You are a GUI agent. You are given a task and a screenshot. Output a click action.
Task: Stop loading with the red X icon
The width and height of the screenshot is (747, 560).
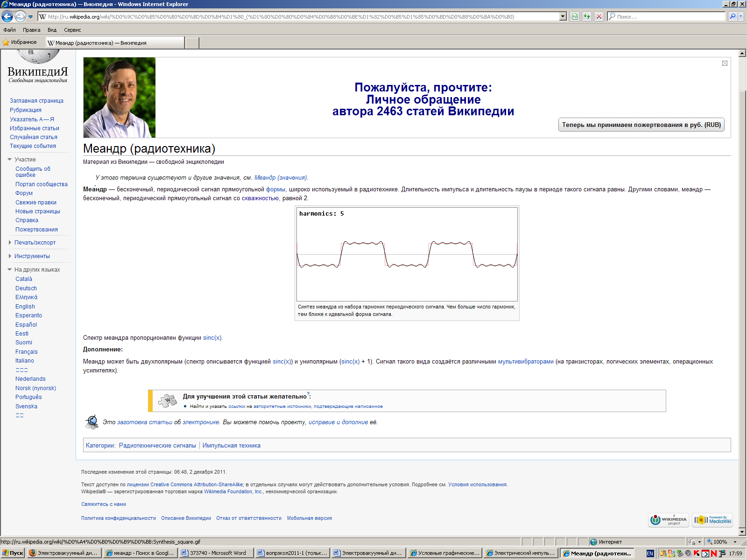tap(599, 16)
